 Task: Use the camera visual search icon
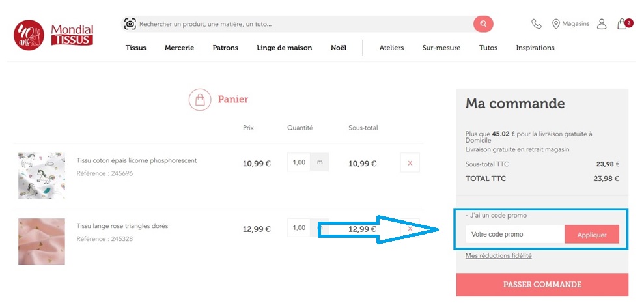(130, 24)
